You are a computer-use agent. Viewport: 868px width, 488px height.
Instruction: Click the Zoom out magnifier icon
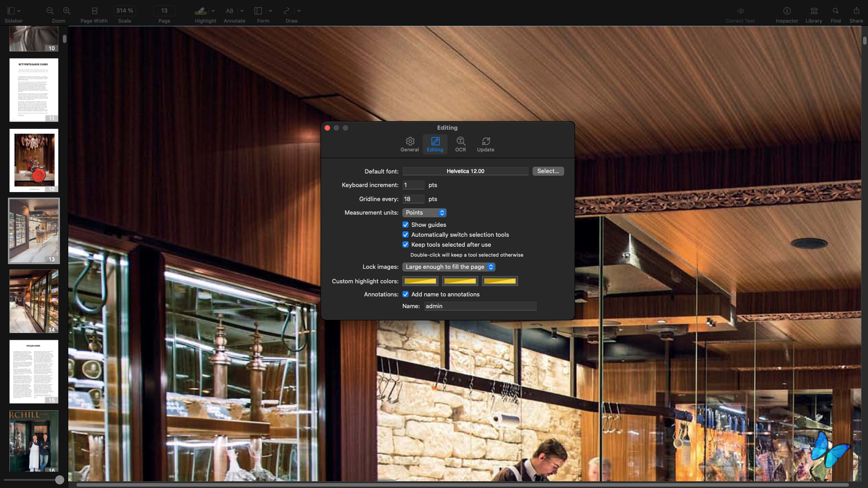point(50,11)
